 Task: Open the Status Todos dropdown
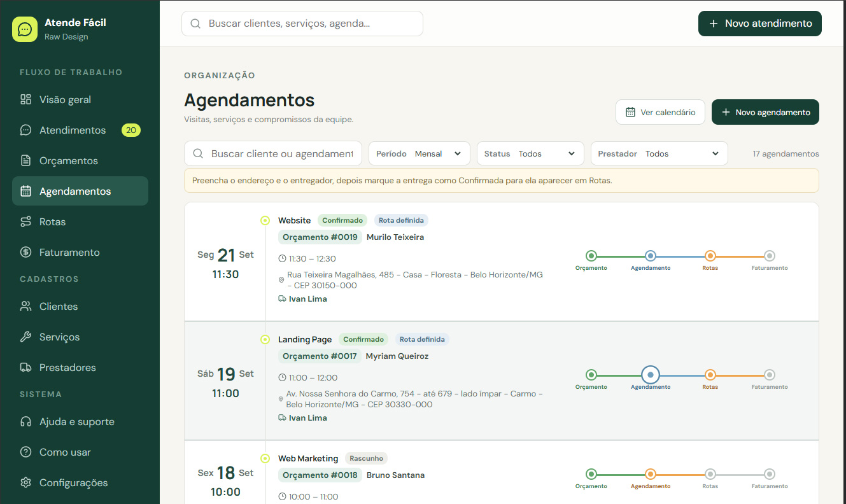click(x=530, y=153)
